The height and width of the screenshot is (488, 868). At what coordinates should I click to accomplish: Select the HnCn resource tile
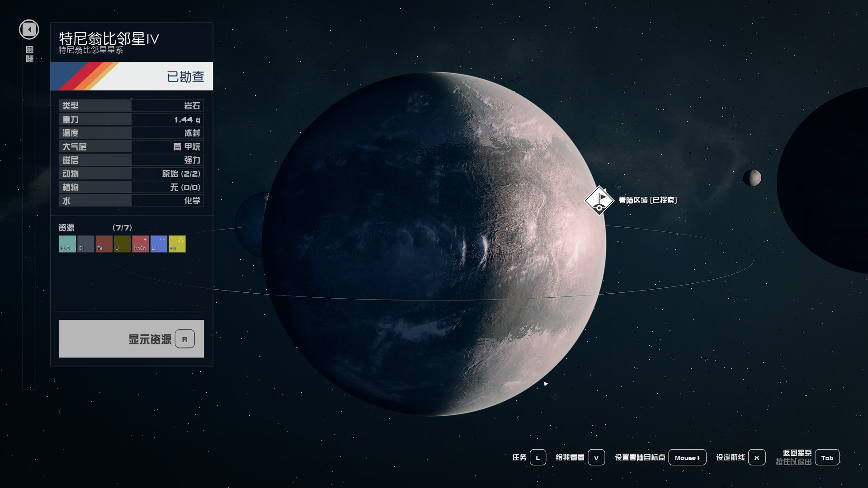coord(141,244)
